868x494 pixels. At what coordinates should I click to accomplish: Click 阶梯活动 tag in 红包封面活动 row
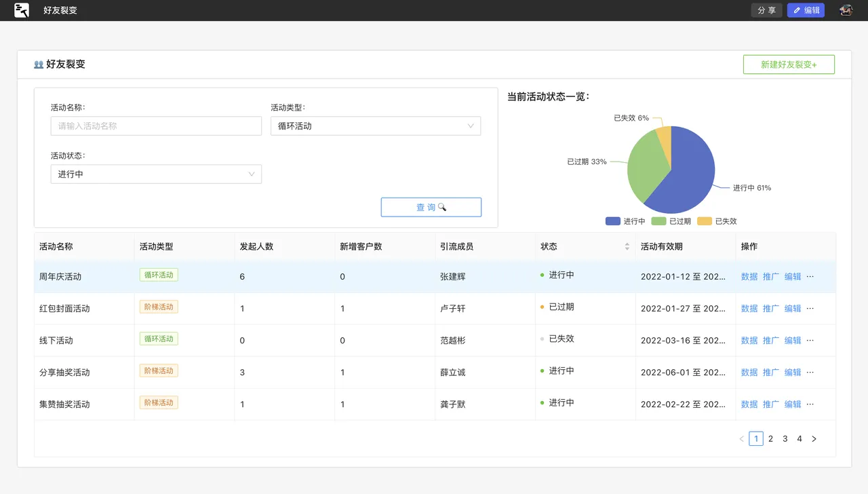point(159,307)
